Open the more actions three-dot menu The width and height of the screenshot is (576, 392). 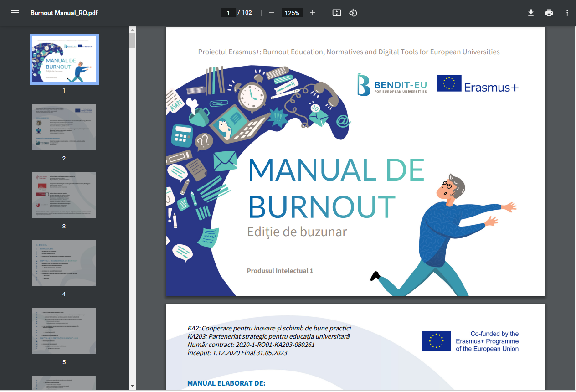point(567,13)
